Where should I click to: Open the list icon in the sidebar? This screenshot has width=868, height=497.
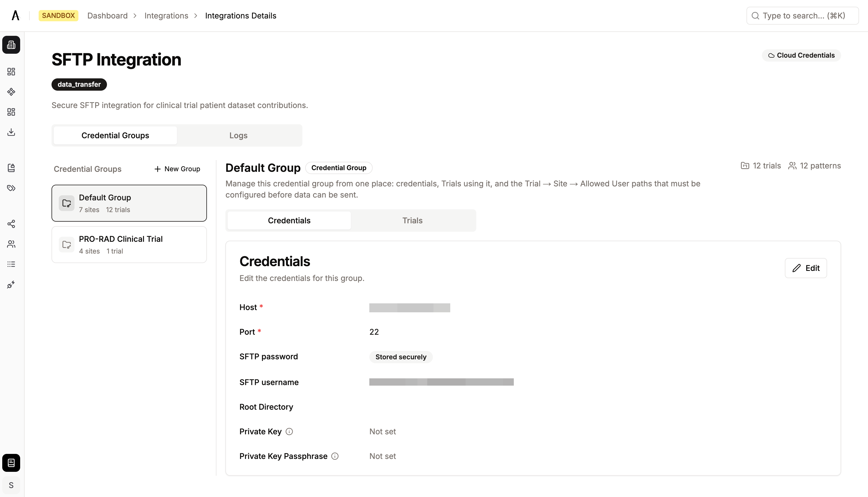[x=11, y=264]
